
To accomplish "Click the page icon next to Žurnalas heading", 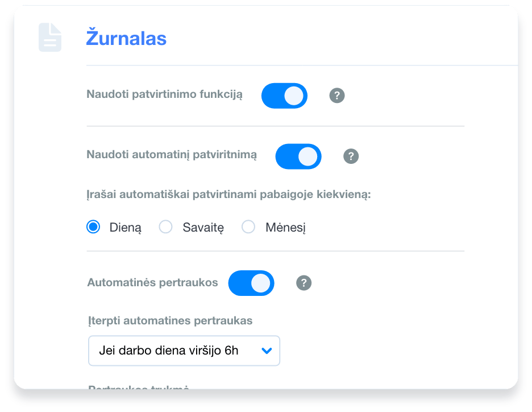I will tap(49, 38).
